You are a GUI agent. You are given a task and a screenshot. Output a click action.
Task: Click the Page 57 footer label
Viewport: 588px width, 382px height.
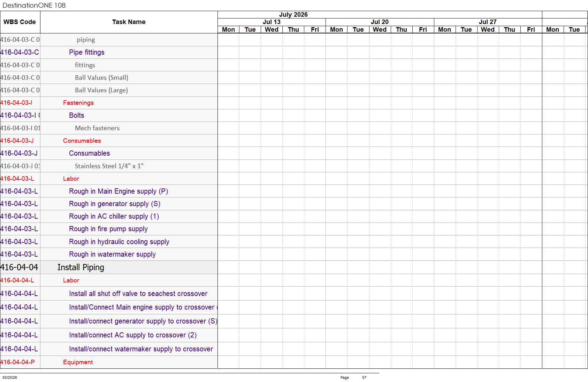353,377
